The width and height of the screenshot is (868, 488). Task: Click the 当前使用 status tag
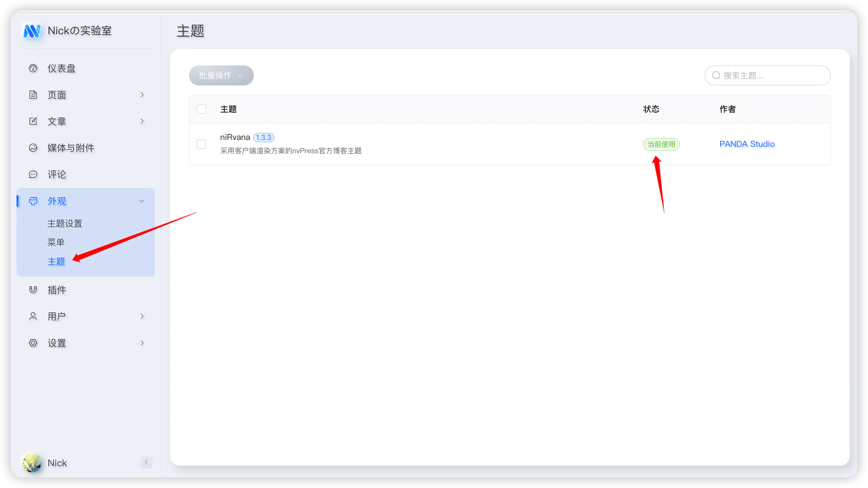click(661, 144)
